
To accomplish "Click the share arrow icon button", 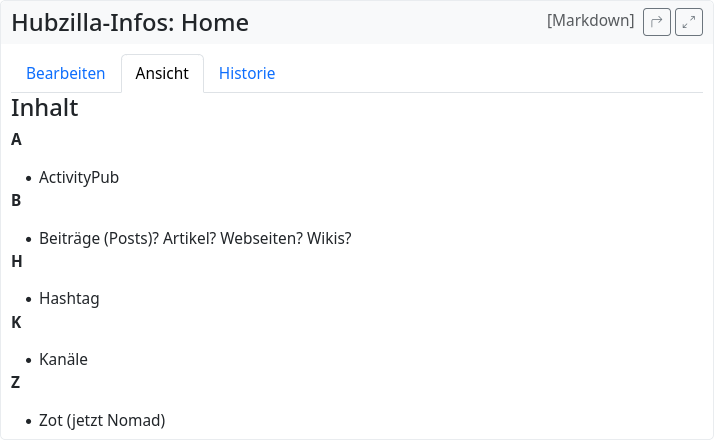I will 656,22.
